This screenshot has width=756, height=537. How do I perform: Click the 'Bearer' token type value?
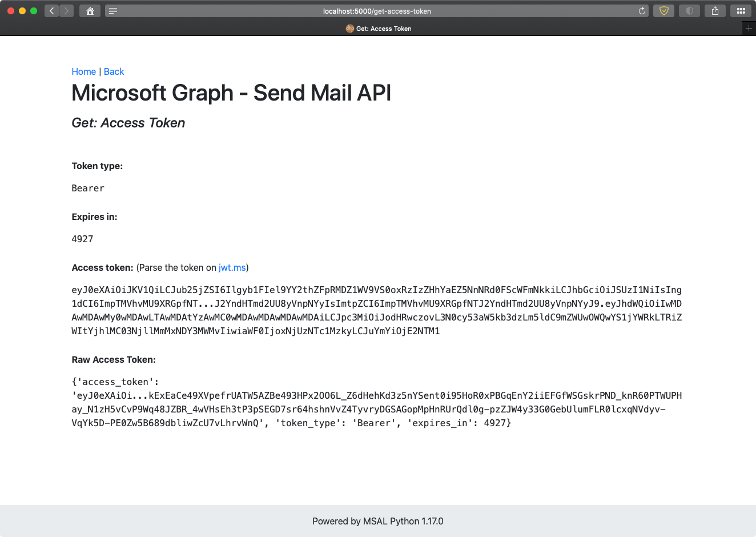88,188
